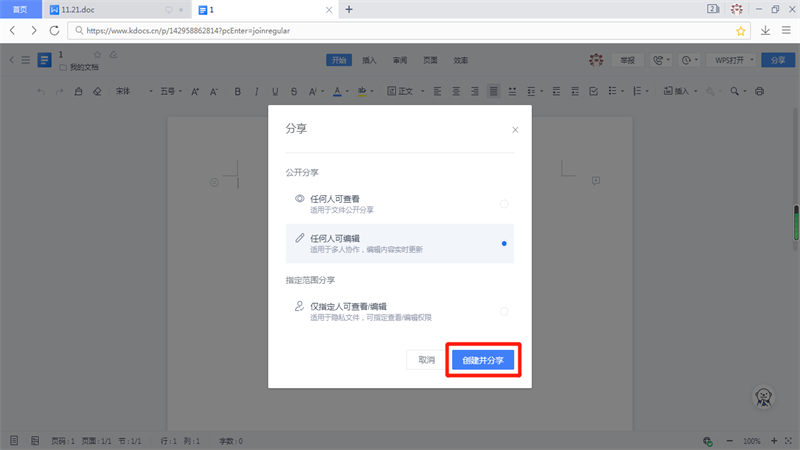Cancel the share dialog with 取消
The width and height of the screenshot is (800, 450).
tap(427, 360)
